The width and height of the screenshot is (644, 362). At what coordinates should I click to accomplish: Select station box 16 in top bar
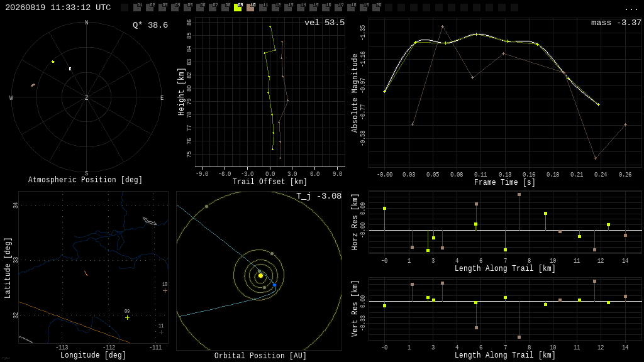pos(325,8)
